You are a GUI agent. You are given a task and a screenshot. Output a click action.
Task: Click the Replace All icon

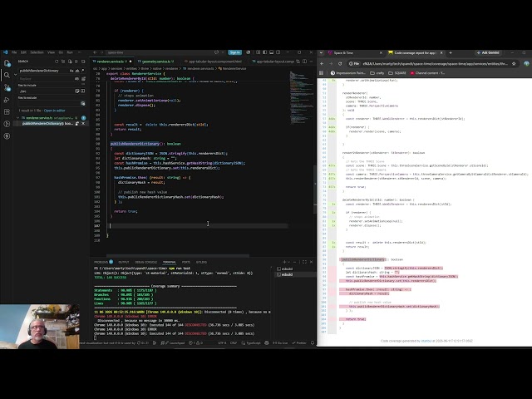click(x=83, y=79)
